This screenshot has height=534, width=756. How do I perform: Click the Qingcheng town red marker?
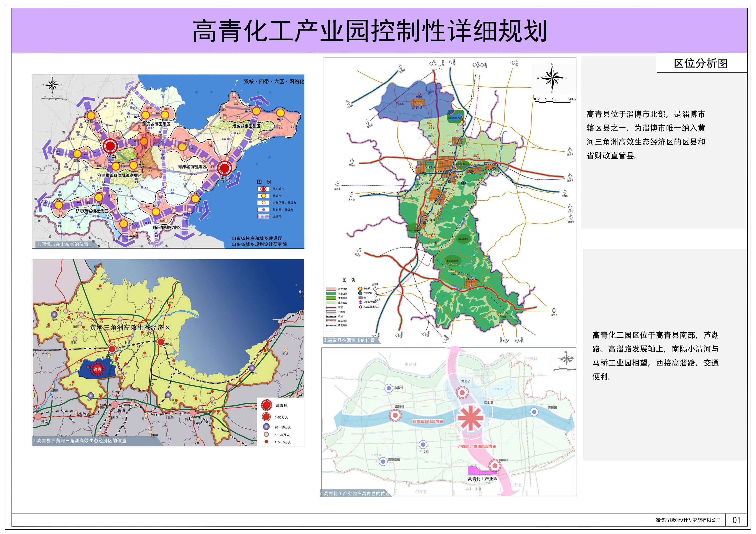pyautogui.click(x=395, y=416)
